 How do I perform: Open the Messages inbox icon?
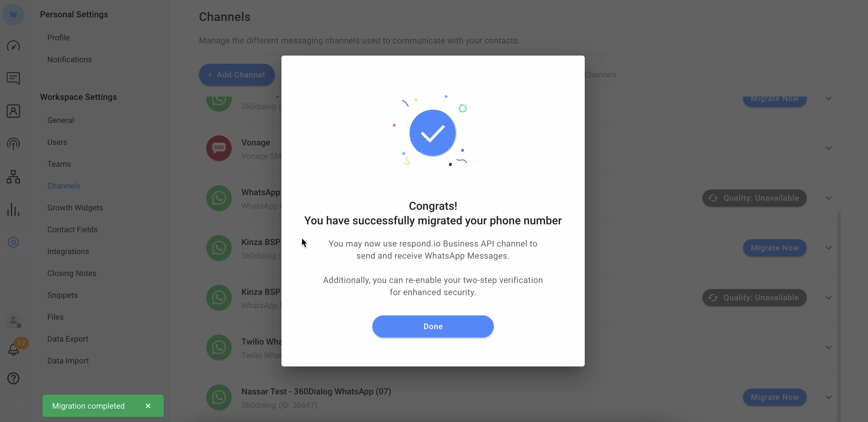pyautogui.click(x=13, y=78)
